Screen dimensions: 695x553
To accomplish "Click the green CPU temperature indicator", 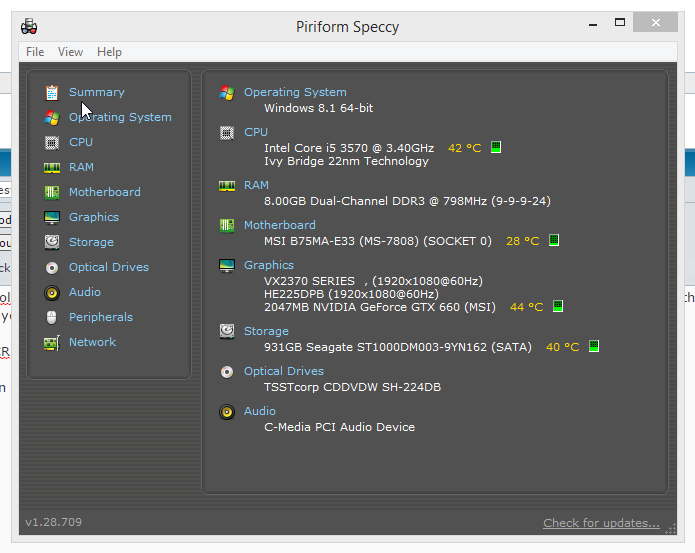I will (495, 148).
